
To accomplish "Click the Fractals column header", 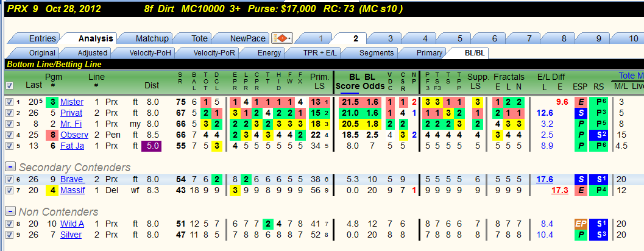I will (x=509, y=77).
